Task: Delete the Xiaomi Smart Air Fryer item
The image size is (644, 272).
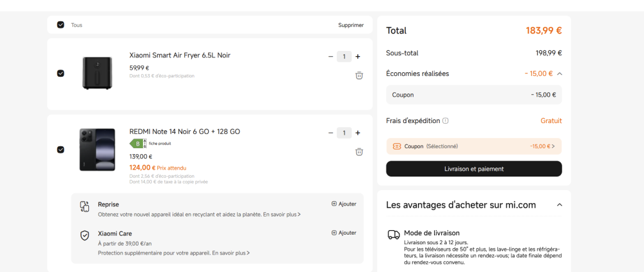Action: [359, 75]
